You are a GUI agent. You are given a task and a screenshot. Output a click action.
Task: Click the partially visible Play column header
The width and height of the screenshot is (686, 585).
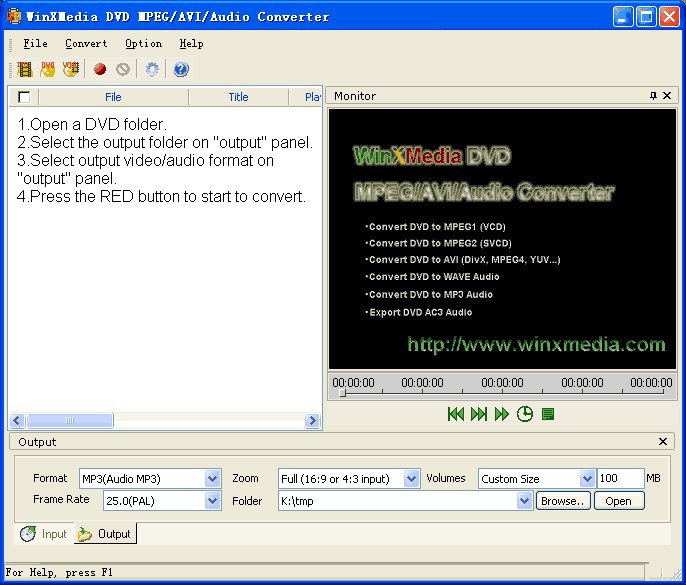[x=305, y=97]
